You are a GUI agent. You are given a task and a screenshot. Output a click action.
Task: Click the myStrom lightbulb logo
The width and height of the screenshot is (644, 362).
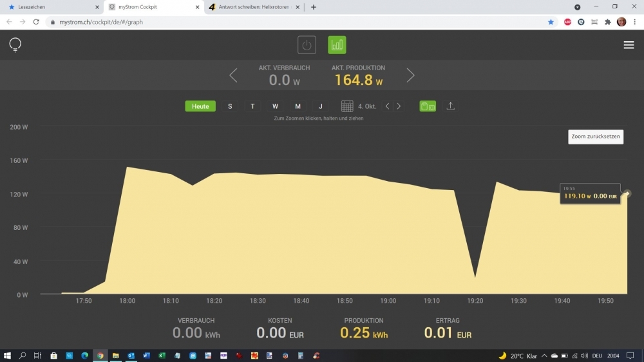click(15, 45)
